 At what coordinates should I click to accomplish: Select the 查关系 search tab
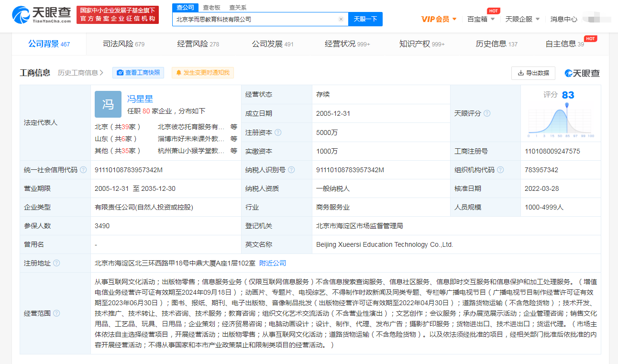(x=238, y=7)
